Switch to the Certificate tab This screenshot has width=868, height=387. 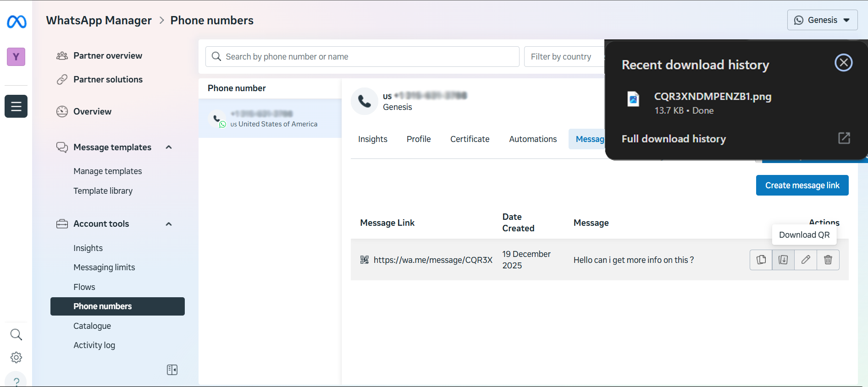pos(470,139)
